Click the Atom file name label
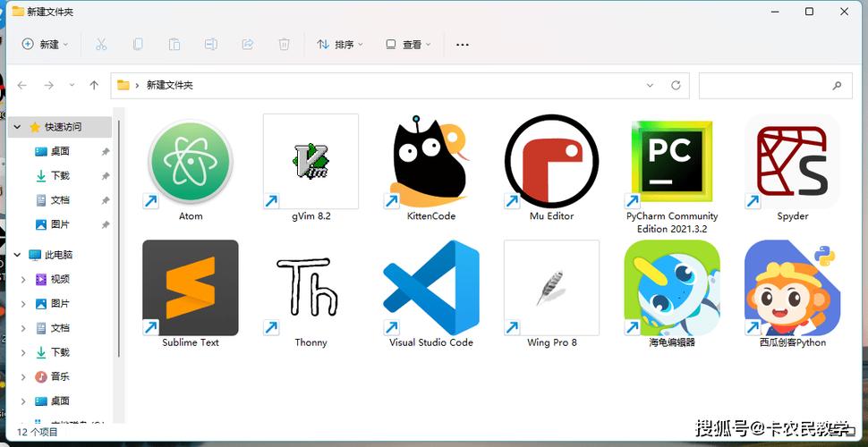868x447 pixels. 191,216
